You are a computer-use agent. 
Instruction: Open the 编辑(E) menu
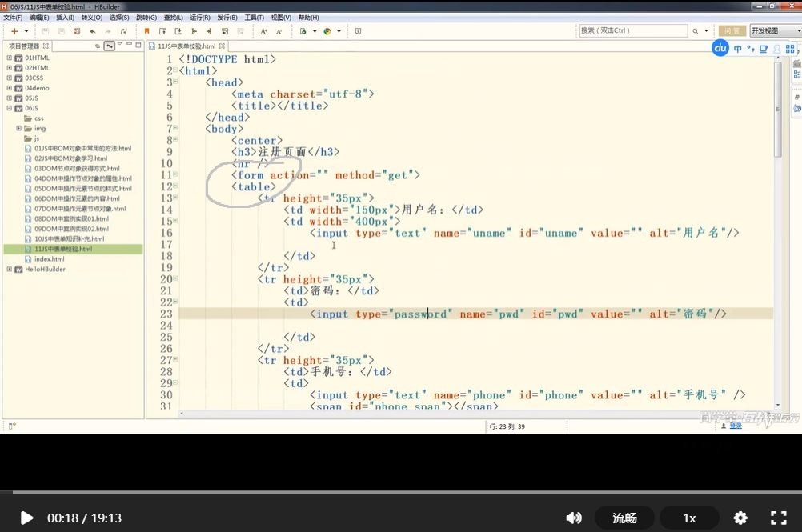coord(39,18)
